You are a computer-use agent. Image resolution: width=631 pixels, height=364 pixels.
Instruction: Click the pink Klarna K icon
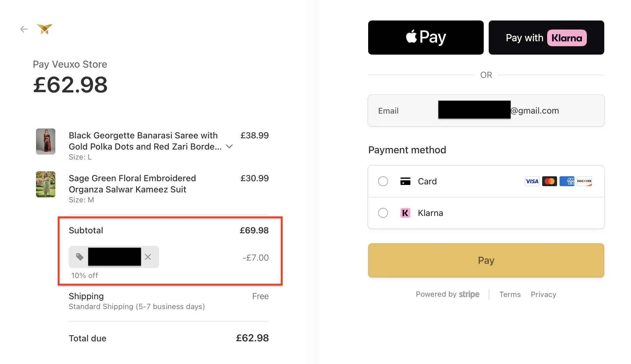point(405,213)
